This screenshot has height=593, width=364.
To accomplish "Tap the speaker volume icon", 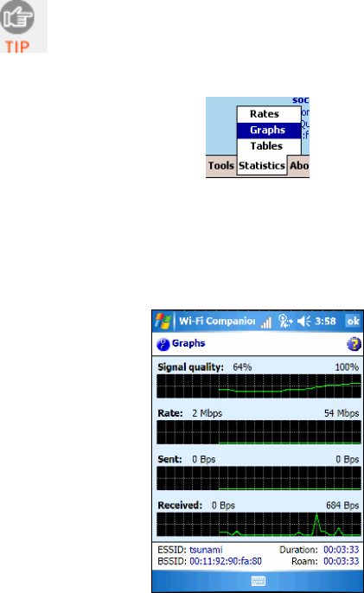I will pyautogui.click(x=303, y=322).
